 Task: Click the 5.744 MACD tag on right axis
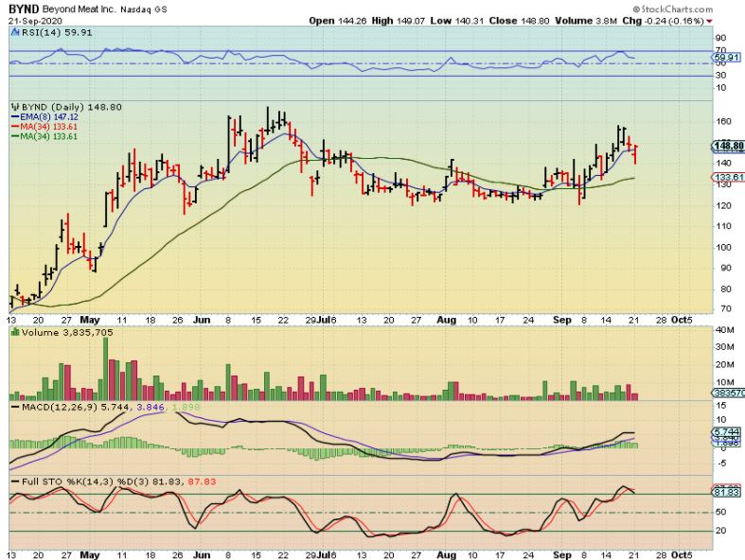pos(727,432)
